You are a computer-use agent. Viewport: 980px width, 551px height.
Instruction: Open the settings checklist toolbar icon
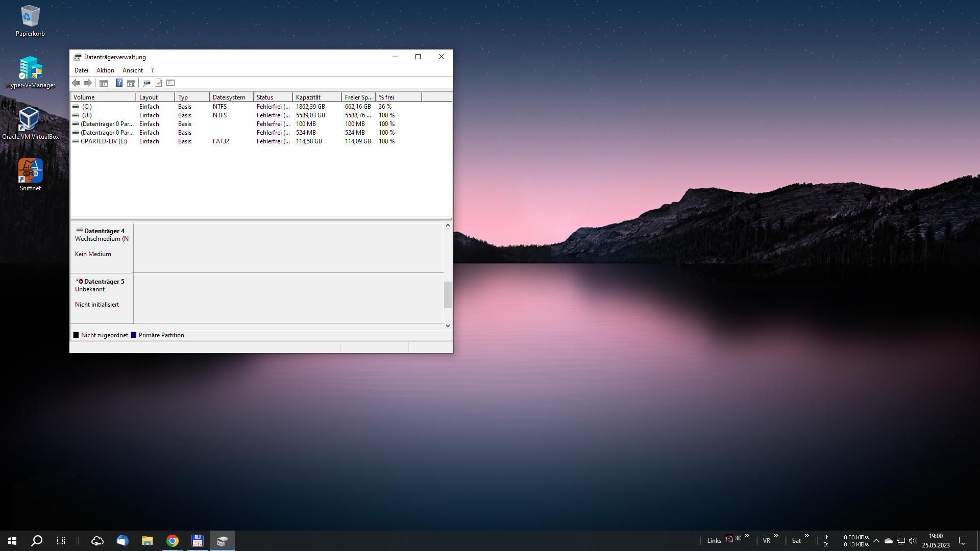pos(170,83)
